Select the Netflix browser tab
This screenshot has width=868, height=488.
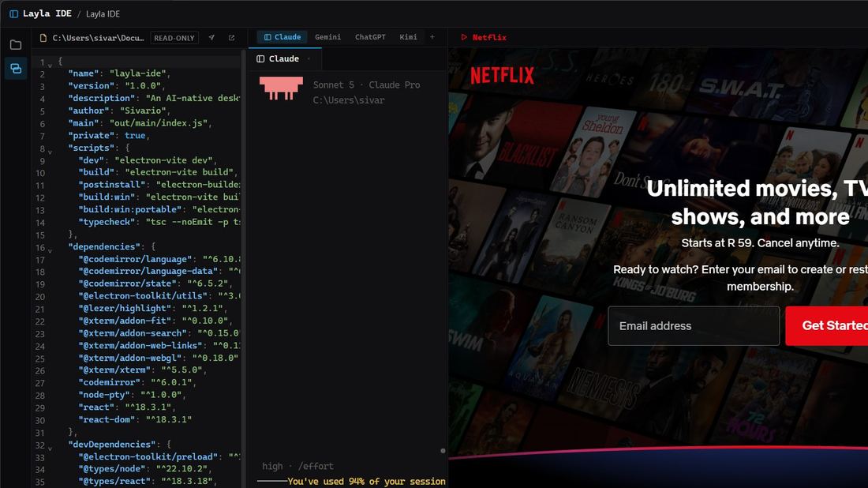484,37
